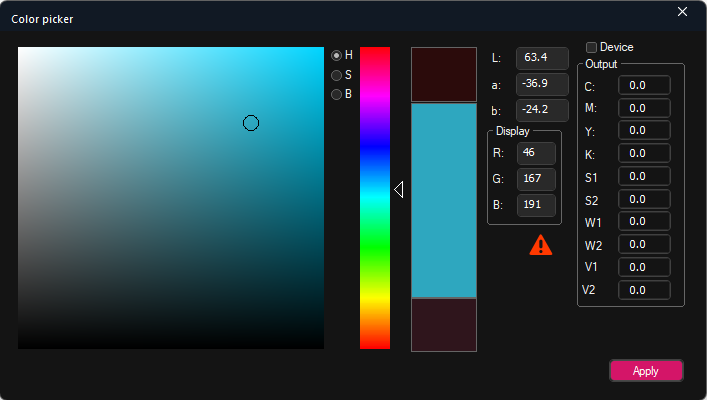Click the V1 output value field
Viewport: 707px width, 400px height.
pos(644,267)
